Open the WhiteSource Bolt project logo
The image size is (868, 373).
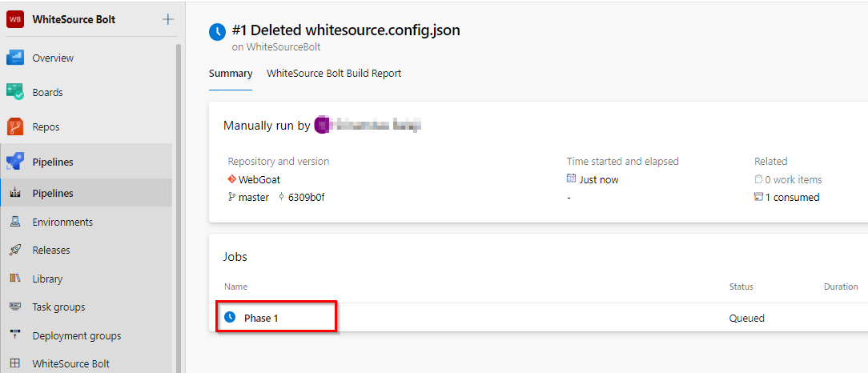click(15, 19)
